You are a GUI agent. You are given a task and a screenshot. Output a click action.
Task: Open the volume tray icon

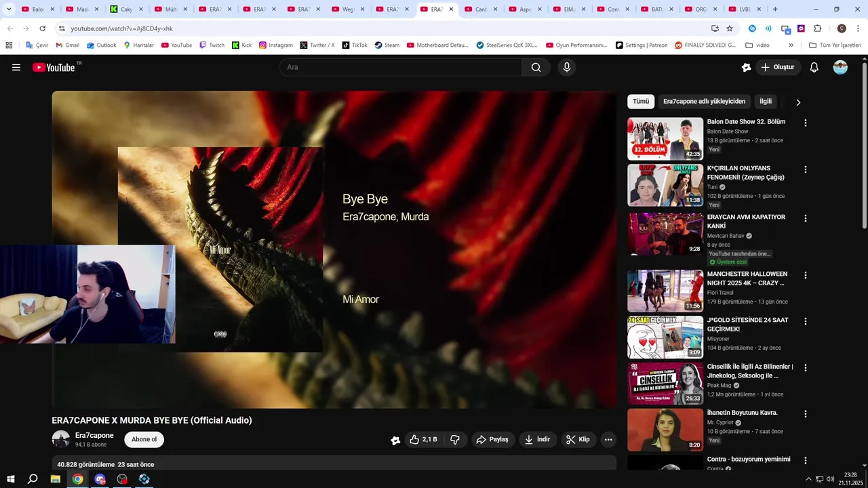tap(831, 479)
